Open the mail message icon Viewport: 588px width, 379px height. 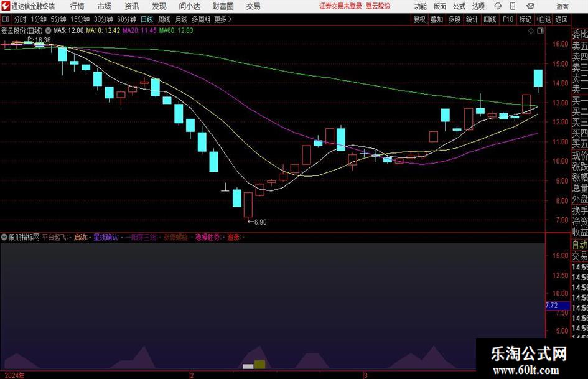[x=530, y=6]
